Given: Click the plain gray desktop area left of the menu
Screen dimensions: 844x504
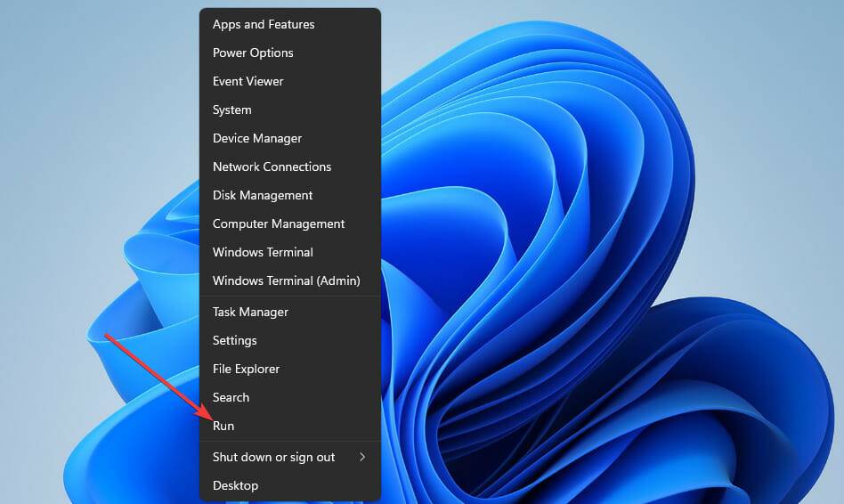Looking at the screenshot, I should pos(89,134).
